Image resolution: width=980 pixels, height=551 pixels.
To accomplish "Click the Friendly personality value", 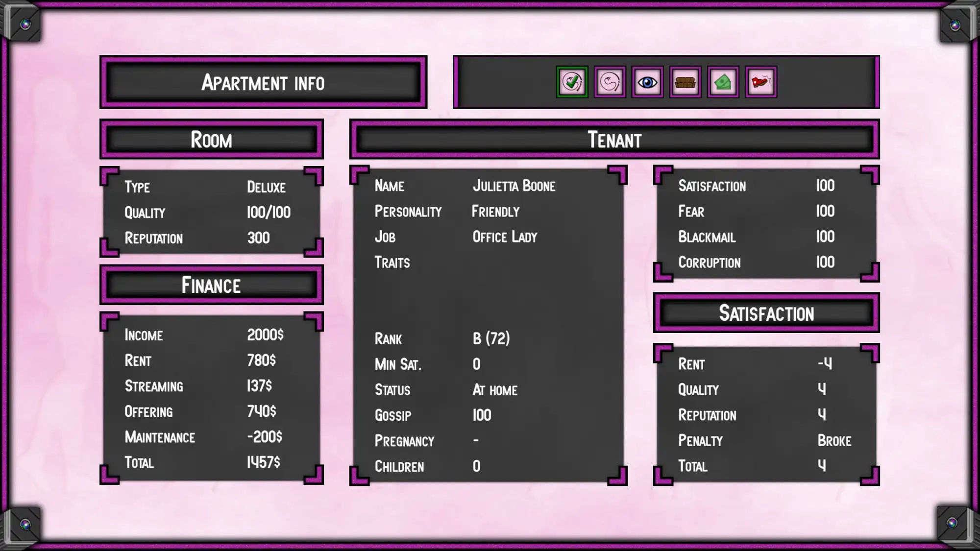I will [495, 212].
